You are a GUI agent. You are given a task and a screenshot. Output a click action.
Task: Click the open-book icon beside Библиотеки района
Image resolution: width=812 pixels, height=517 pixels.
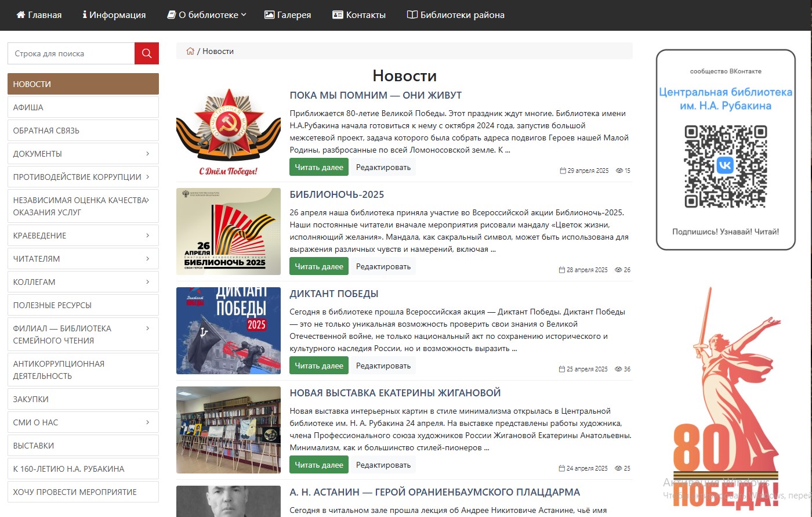[x=412, y=15]
